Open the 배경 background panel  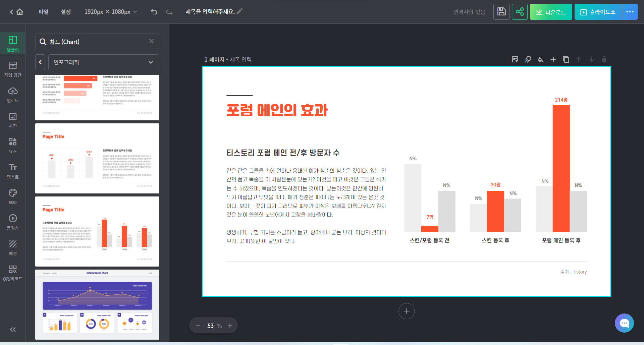point(13,247)
